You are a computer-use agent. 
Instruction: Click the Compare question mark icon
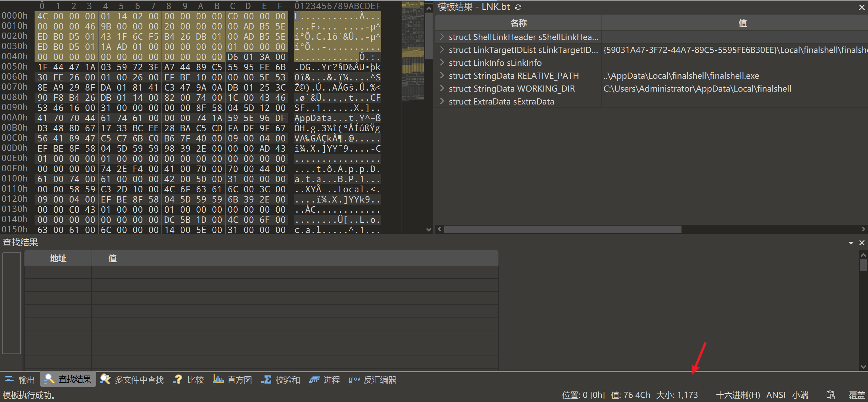(178, 380)
